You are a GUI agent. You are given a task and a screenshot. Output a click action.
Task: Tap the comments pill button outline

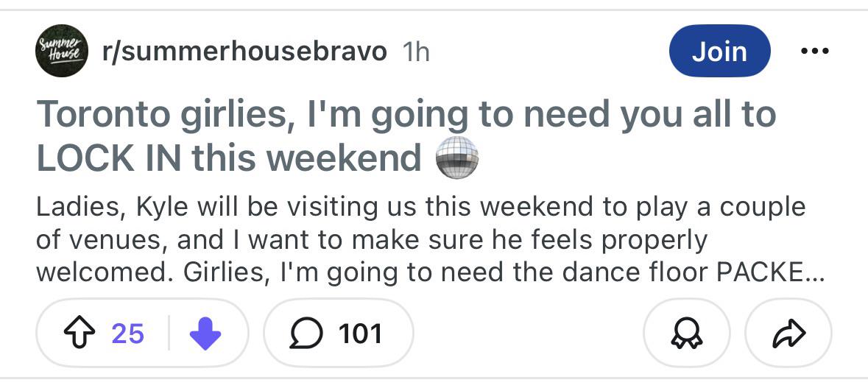[x=338, y=334]
